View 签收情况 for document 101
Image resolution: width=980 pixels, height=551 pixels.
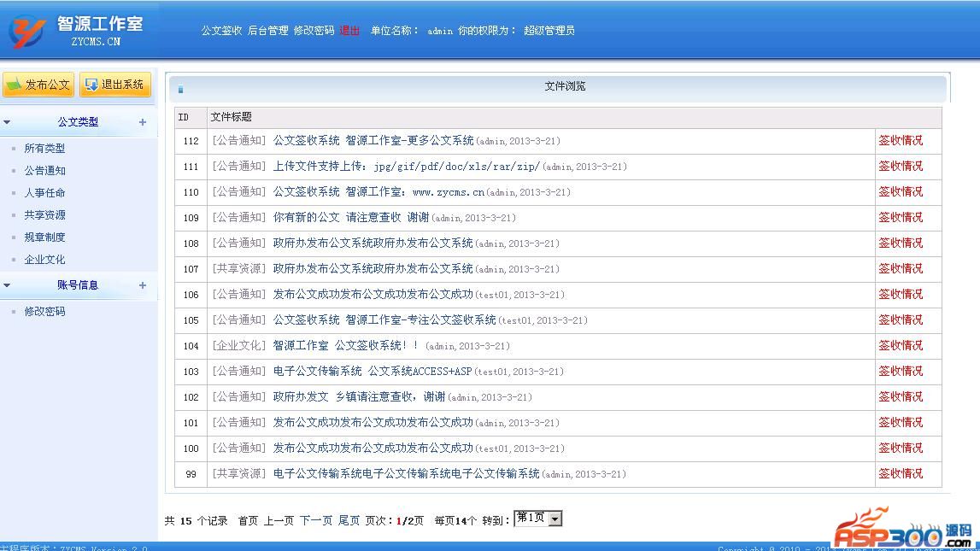[901, 422]
